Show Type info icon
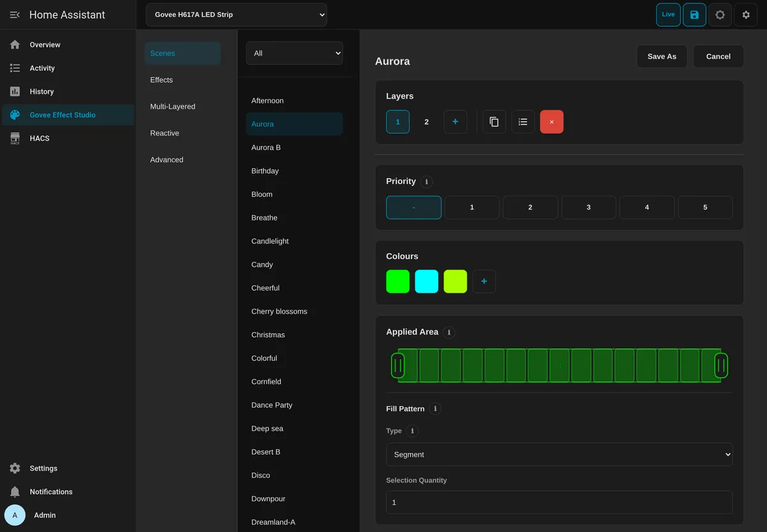 click(x=412, y=431)
